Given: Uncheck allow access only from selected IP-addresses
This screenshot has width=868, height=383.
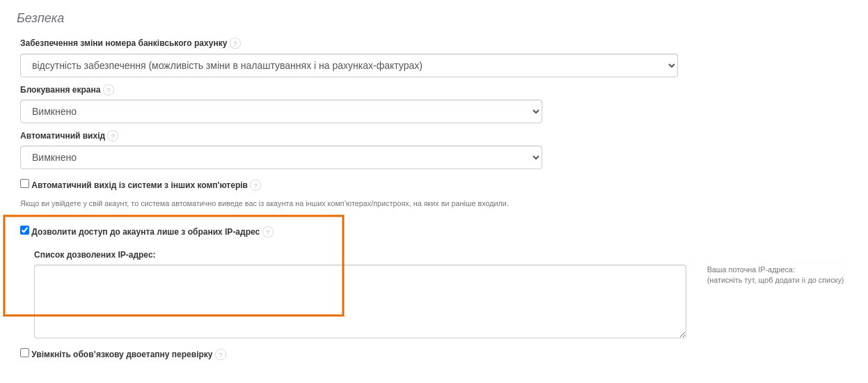Looking at the screenshot, I should 25,230.
